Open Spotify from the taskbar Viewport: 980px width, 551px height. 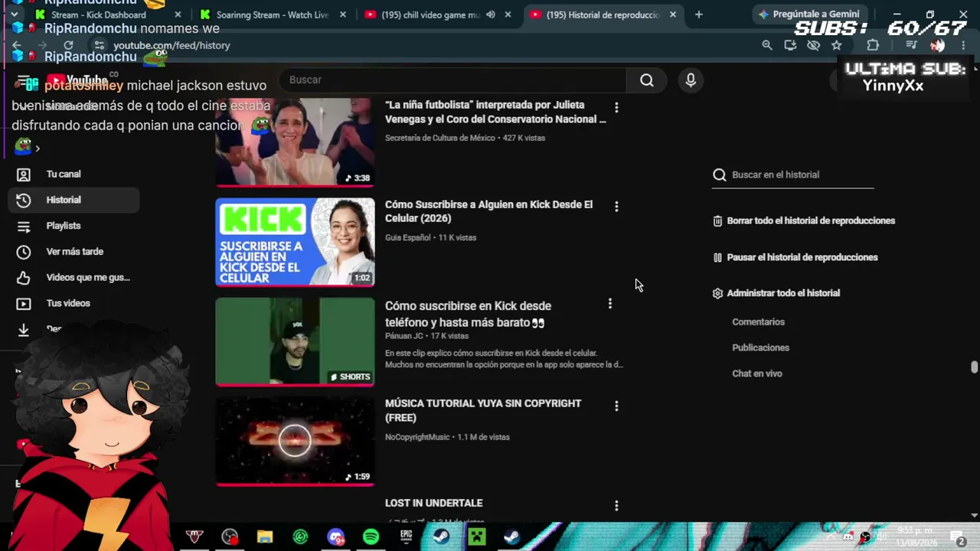tap(371, 537)
